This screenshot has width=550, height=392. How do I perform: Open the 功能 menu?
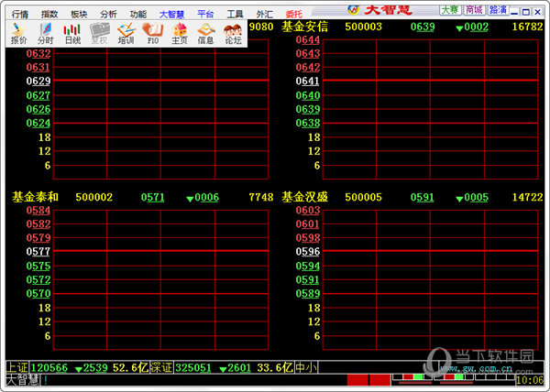(x=138, y=14)
